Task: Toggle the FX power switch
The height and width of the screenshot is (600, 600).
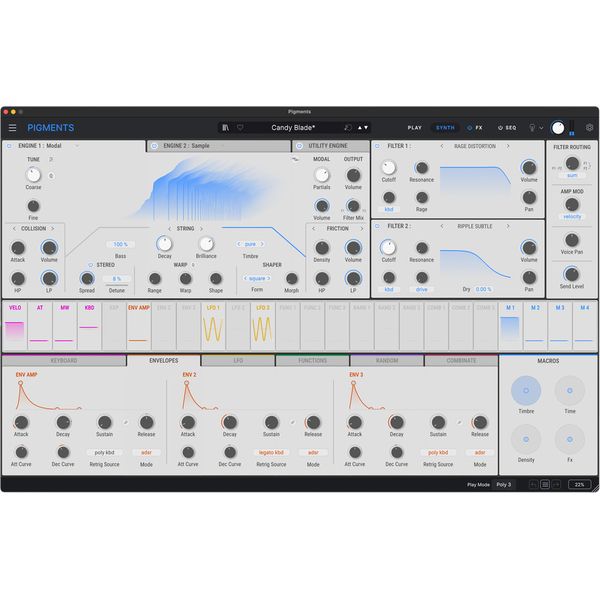Action: click(x=470, y=128)
